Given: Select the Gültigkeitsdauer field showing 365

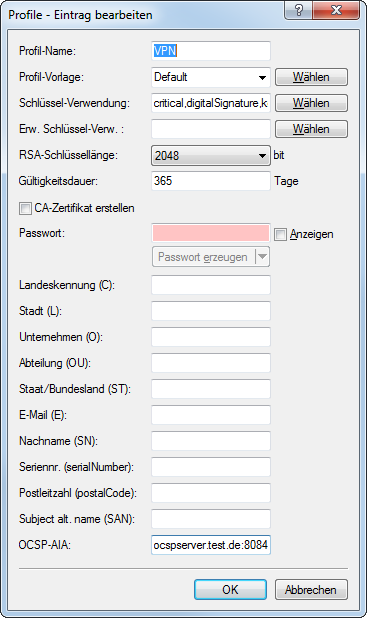Looking at the screenshot, I should (211, 181).
